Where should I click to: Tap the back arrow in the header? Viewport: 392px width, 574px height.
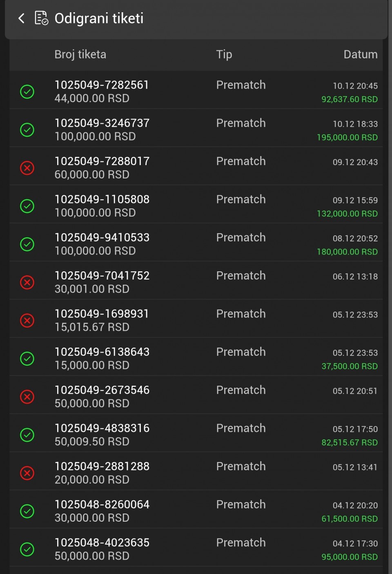click(x=22, y=18)
